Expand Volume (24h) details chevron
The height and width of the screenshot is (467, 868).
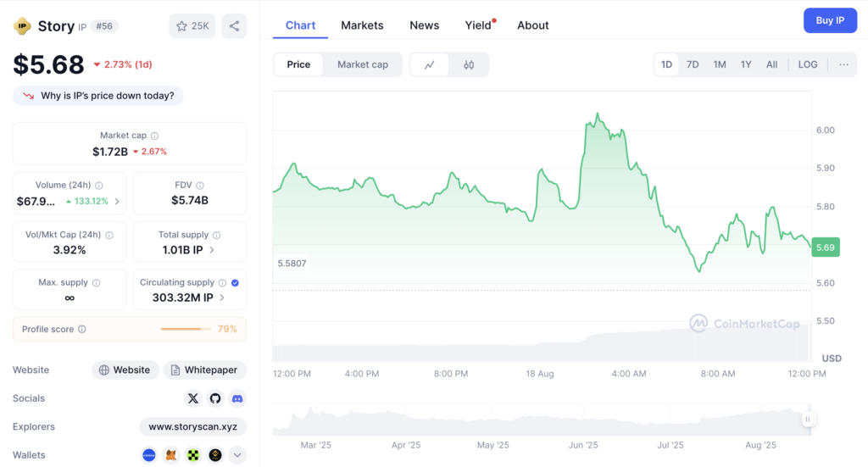pyautogui.click(x=117, y=202)
